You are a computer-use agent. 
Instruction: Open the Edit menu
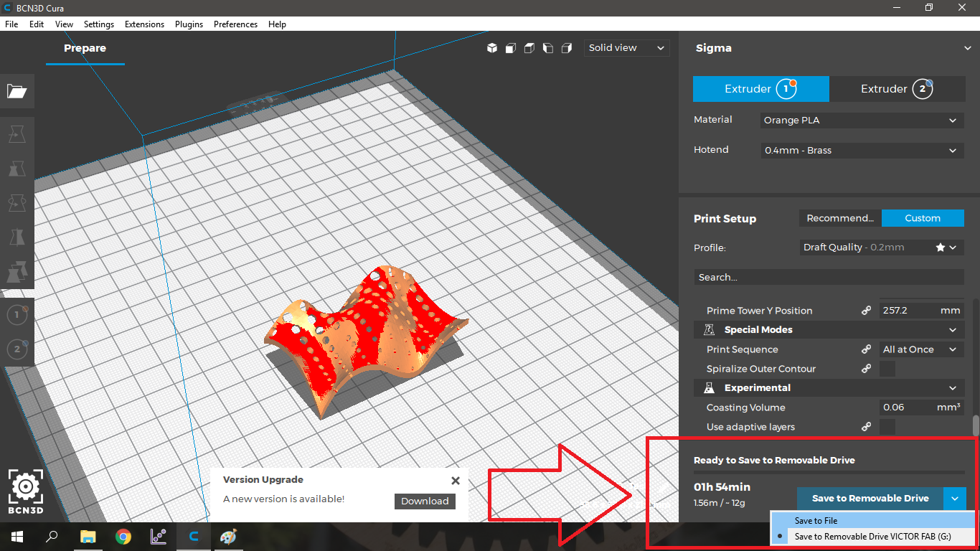(x=37, y=24)
